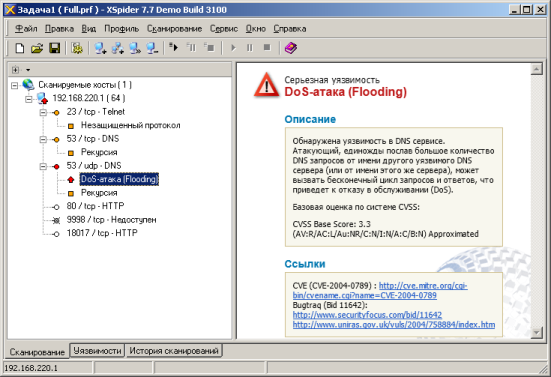Open help with the purple book icon

pyautogui.click(x=291, y=48)
